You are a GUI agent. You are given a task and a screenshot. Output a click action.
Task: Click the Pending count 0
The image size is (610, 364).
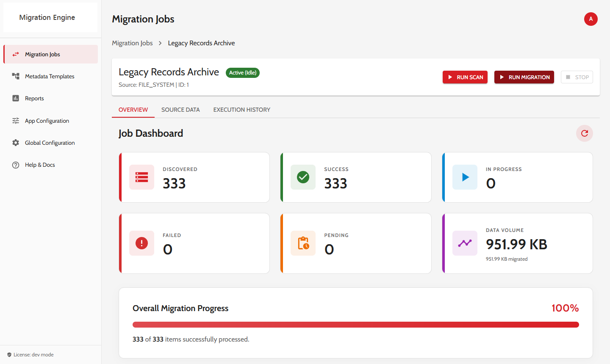(329, 249)
